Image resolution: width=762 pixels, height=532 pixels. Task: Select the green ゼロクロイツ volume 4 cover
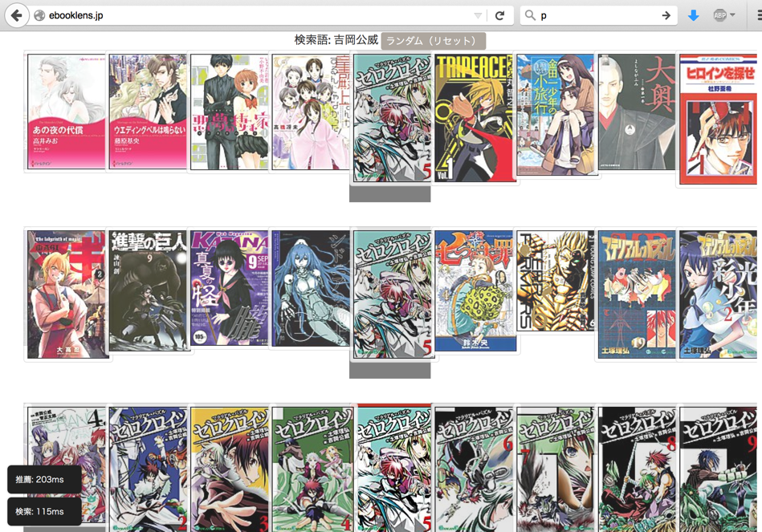[x=311, y=469]
